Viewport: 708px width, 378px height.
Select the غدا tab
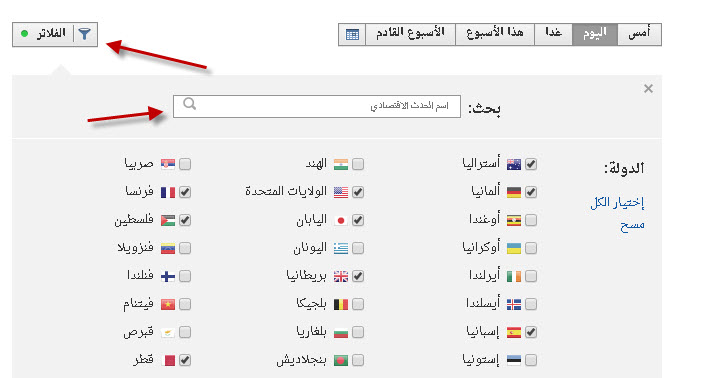tap(554, 34)
